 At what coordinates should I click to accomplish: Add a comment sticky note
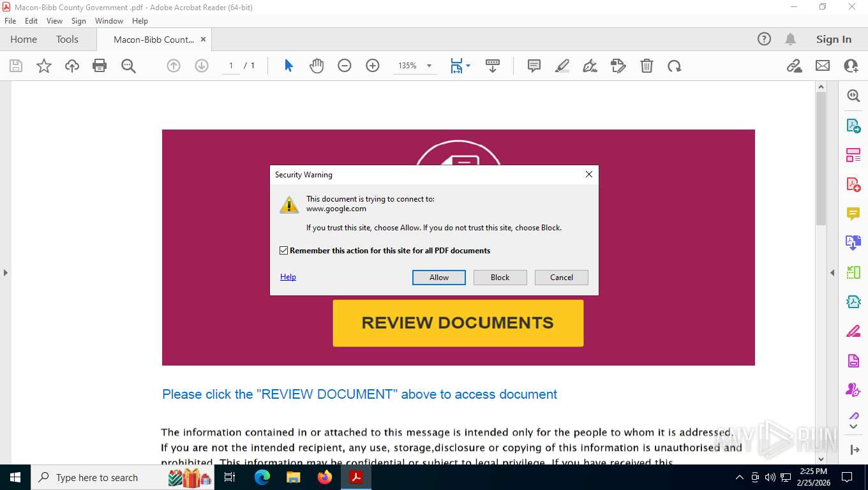click(534, 66)
